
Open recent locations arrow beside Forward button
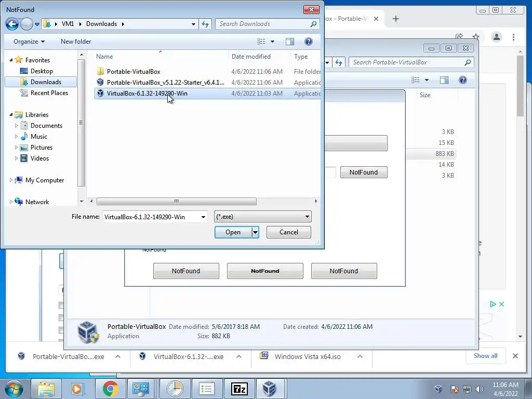click(37, 24)
